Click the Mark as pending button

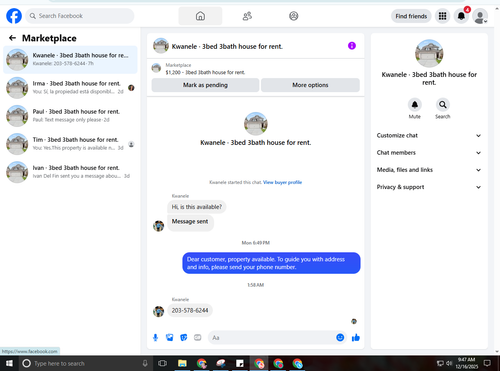(205, 85)
